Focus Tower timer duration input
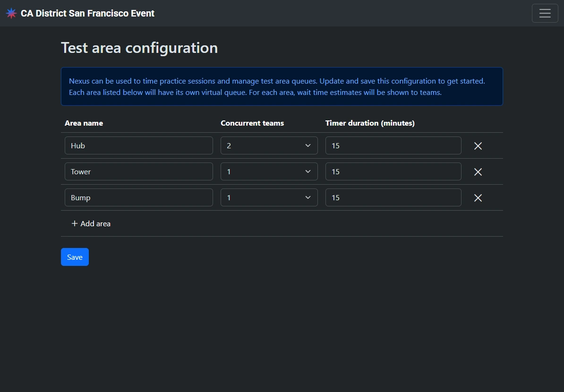 coord(393,171)
